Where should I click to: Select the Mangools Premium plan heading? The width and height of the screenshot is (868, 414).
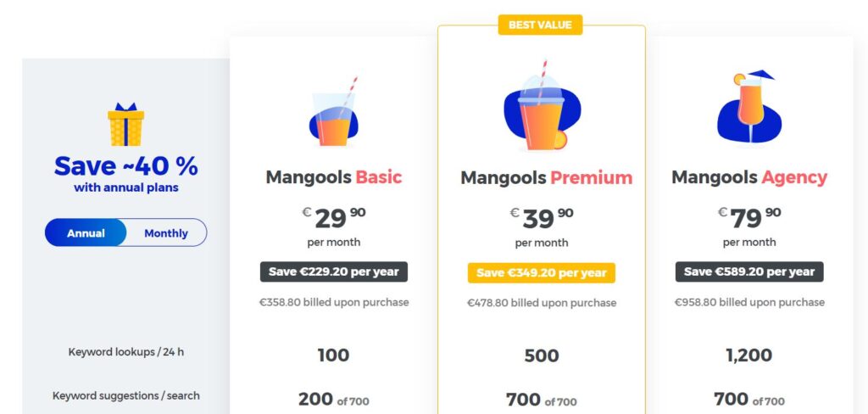(546, 178)
